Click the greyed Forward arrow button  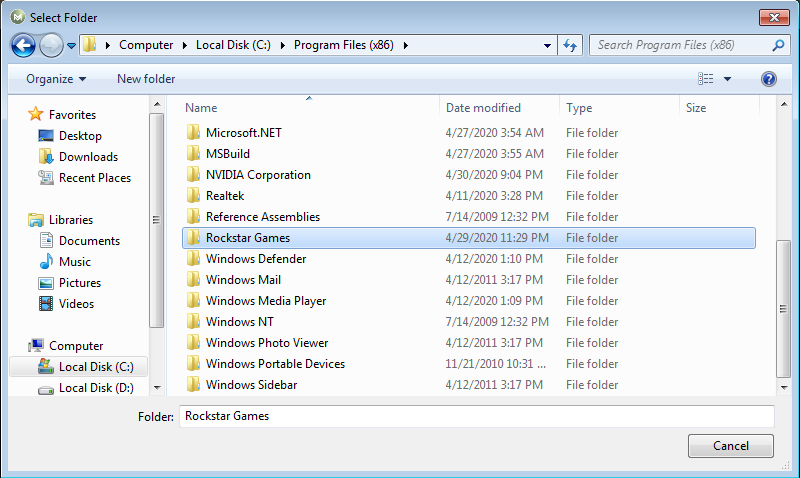(x=51, y=45)
